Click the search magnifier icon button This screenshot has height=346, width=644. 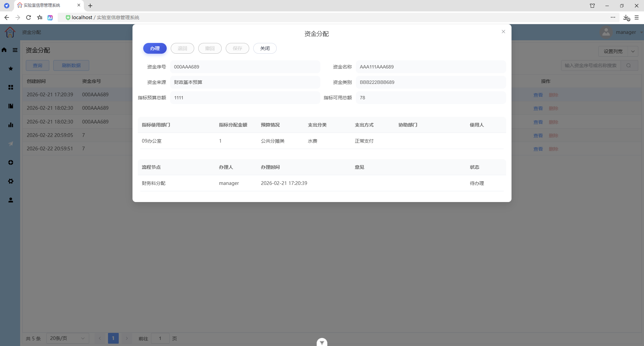tap(629, 65)
